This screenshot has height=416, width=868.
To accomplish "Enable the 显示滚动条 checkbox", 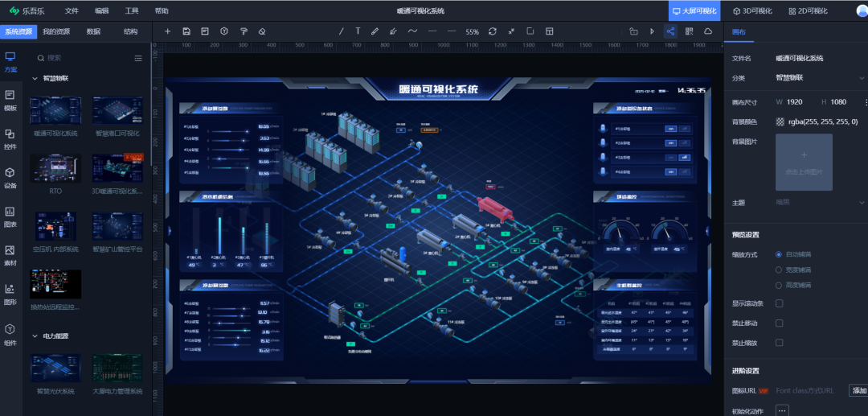I will (x=779, y=303).
